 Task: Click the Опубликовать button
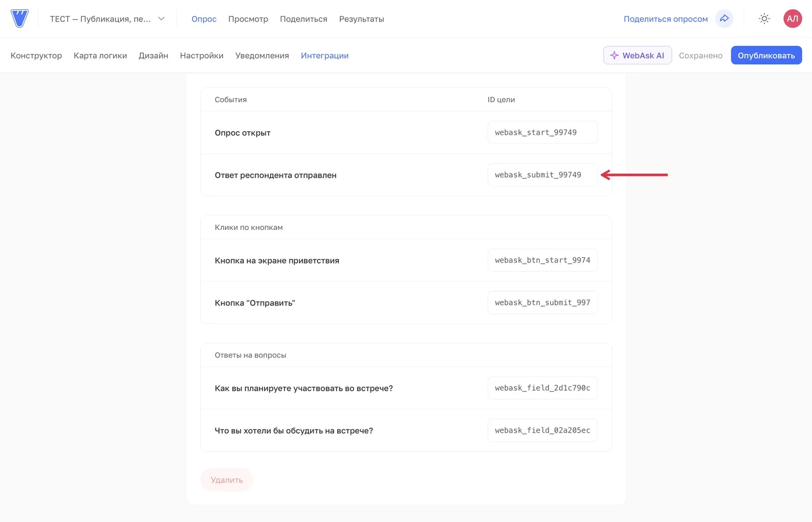pos(766,55)
